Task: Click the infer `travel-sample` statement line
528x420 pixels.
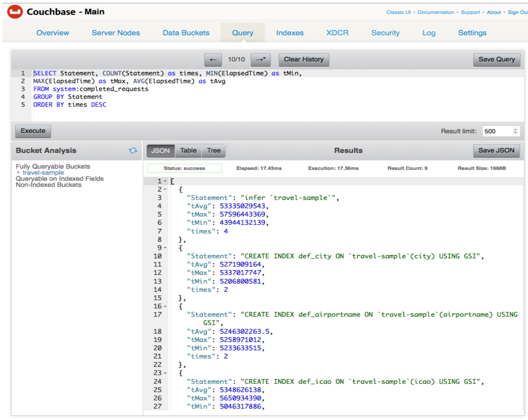Action: point(263,198)
